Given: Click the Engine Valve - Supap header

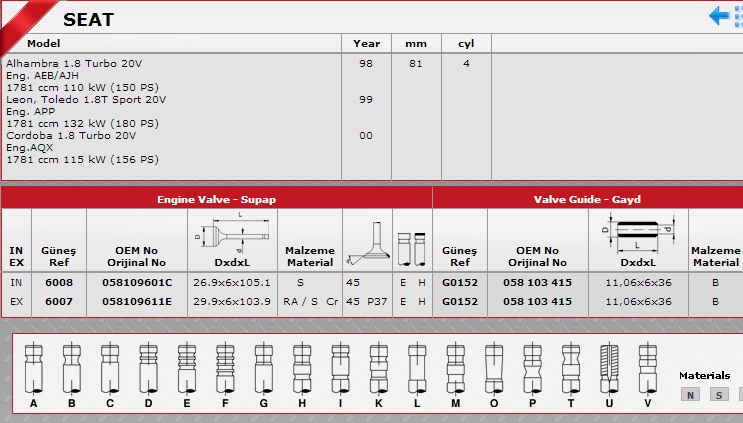Looking at the screenshot, I should click(x=217, y=199).
